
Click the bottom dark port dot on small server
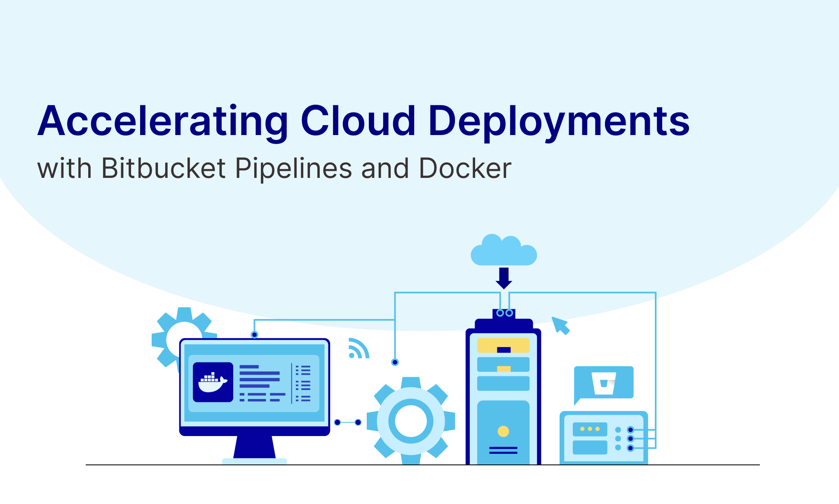click(630, 448)
